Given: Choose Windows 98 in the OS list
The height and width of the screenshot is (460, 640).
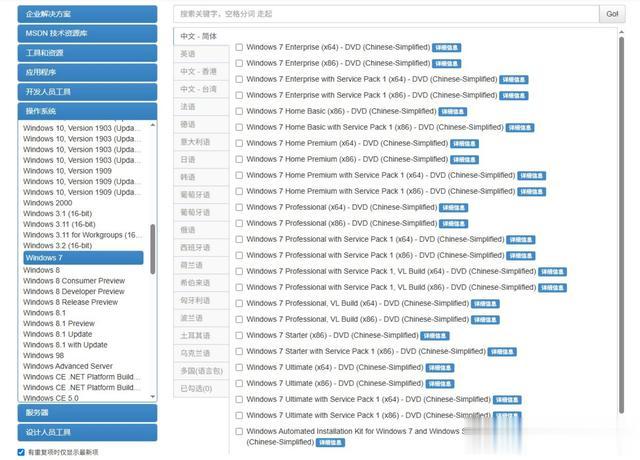Looking at the screenshot, I should click(x=44, y=356).
